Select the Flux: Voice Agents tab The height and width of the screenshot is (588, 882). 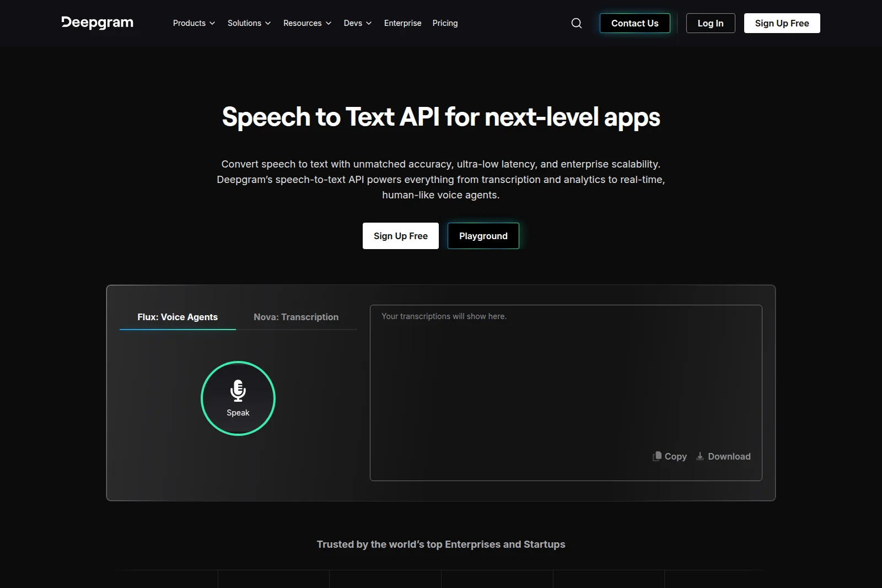tap(177, 317)
